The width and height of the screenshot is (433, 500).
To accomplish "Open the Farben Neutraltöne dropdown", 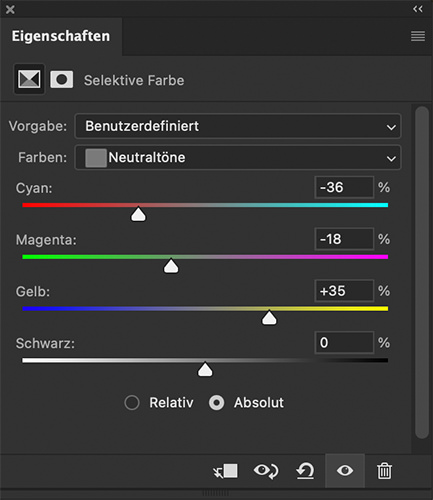I will pos(238,157).
